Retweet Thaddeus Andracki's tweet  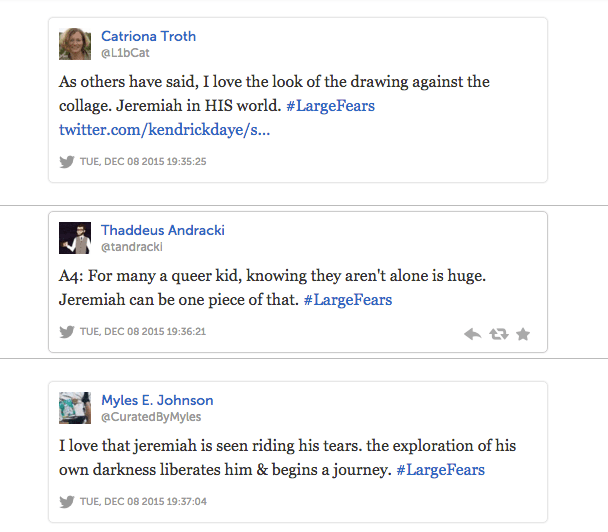coord(498,334)
